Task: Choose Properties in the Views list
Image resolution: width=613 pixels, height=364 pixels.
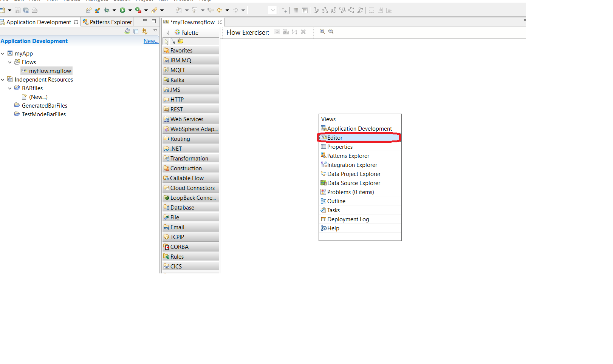Action: 360,147
